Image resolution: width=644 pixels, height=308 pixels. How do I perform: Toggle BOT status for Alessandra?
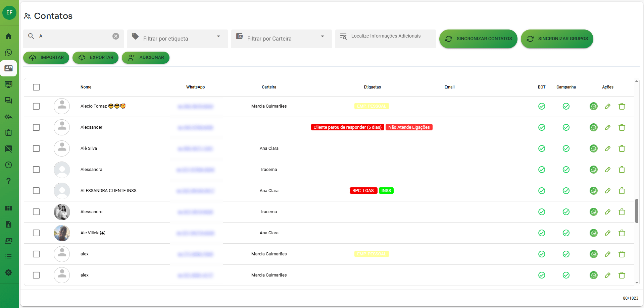tap(541, 170)
